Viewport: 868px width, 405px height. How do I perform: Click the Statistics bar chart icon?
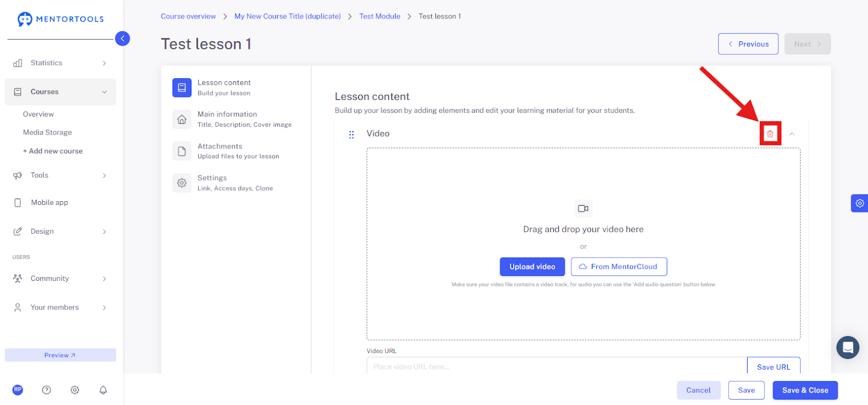18,63
